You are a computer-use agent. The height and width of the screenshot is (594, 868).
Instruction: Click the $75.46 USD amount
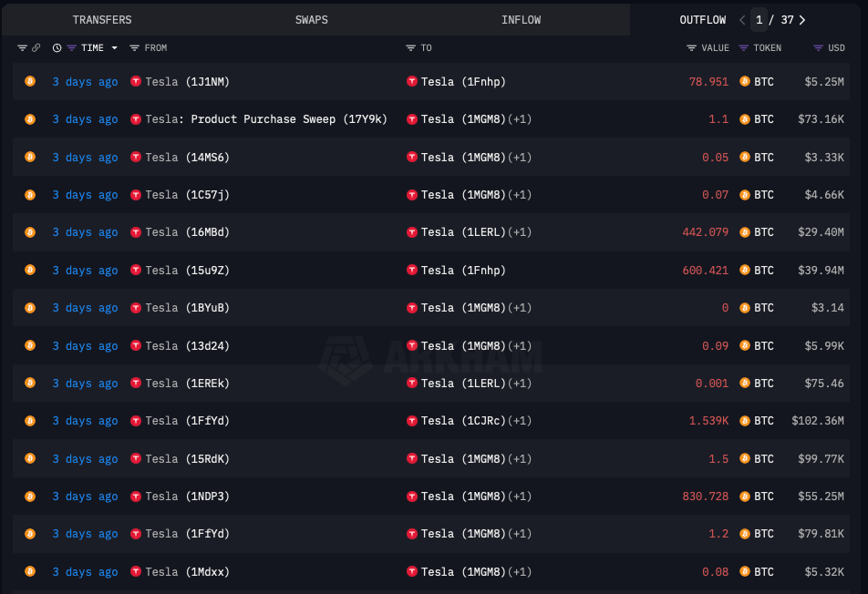[824, 384]
